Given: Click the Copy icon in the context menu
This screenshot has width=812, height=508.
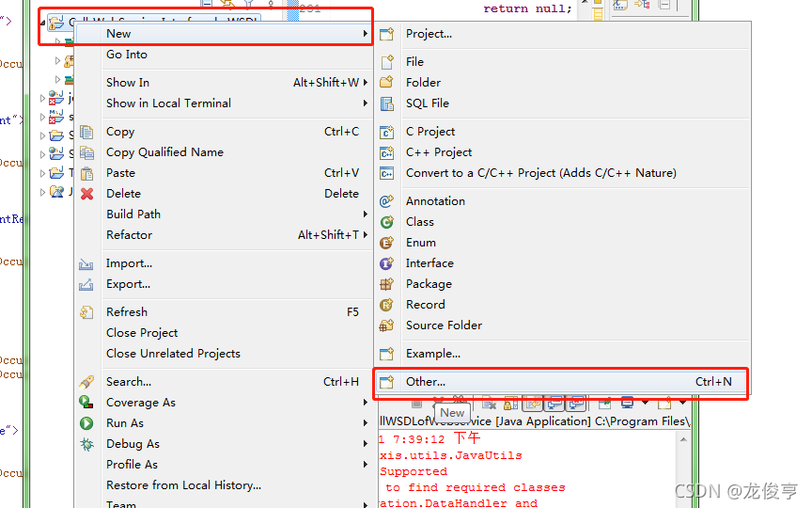Looking at the screenshot, I should [86, 133].
